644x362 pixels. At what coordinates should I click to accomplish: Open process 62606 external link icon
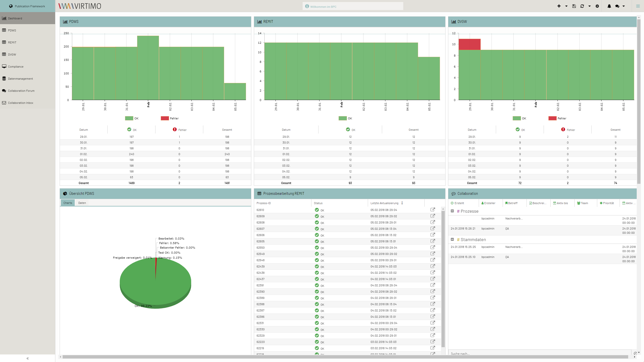[x=433, y=235]
